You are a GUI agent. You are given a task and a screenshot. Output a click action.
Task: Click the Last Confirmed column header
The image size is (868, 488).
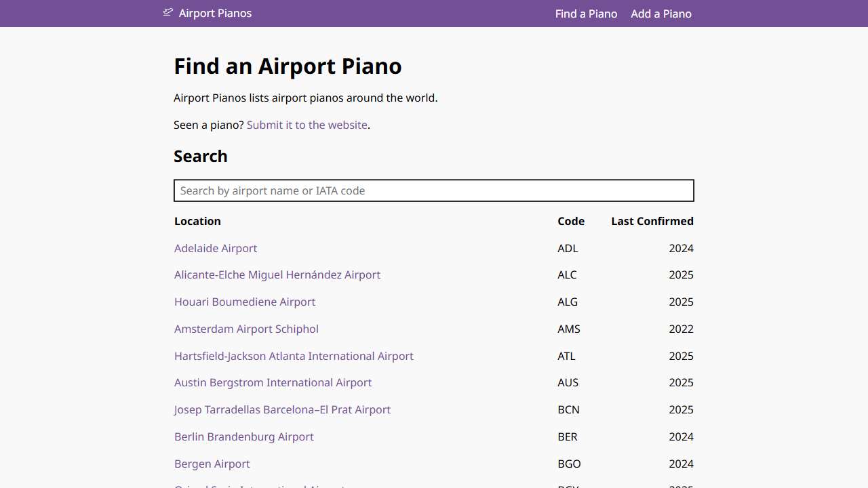(x=652, y=221)
